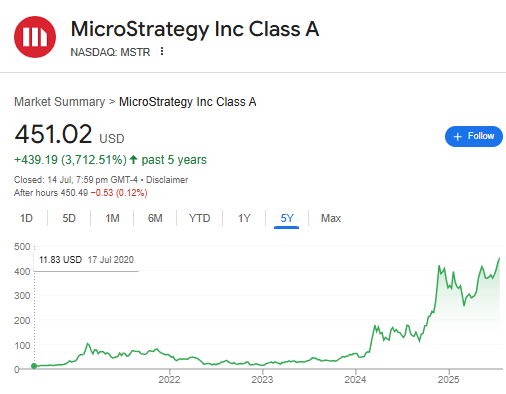
Task: Open the Market Summary breadcrumb link
Action: click(60, 102)
